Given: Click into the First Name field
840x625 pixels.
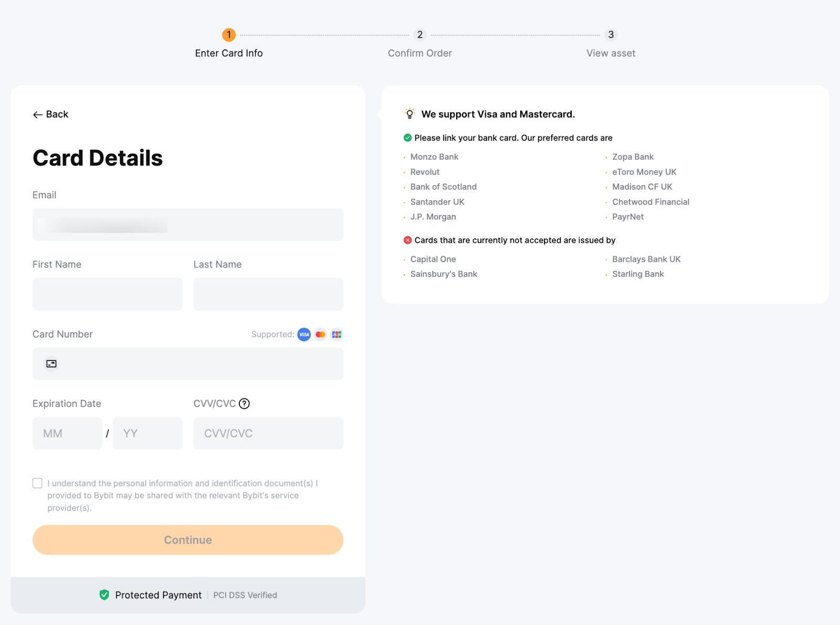Looking at the screenshot, I should [108, 294].
